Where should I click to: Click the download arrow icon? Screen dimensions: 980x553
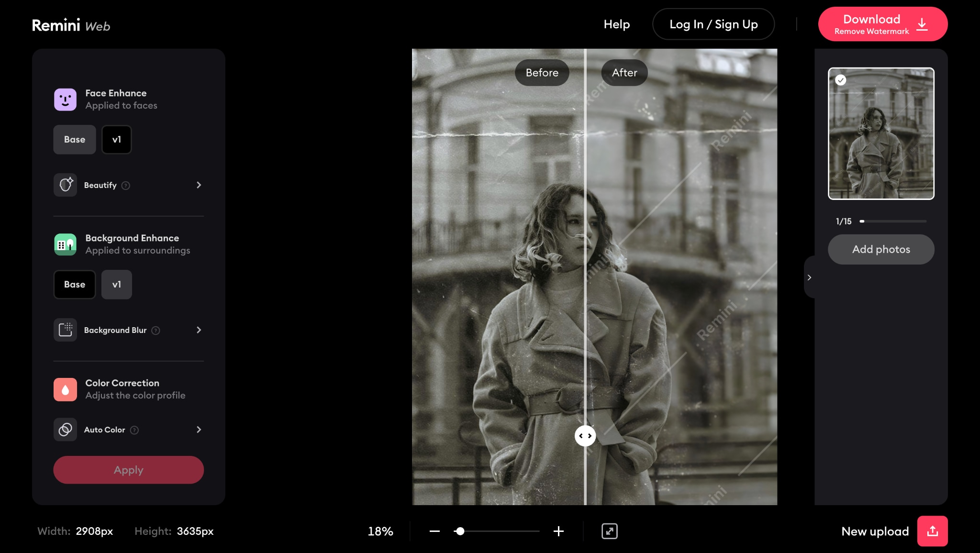922,24
